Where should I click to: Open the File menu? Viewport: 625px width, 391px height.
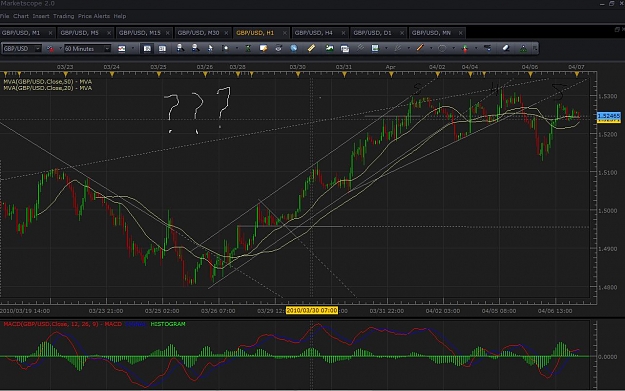4,16
